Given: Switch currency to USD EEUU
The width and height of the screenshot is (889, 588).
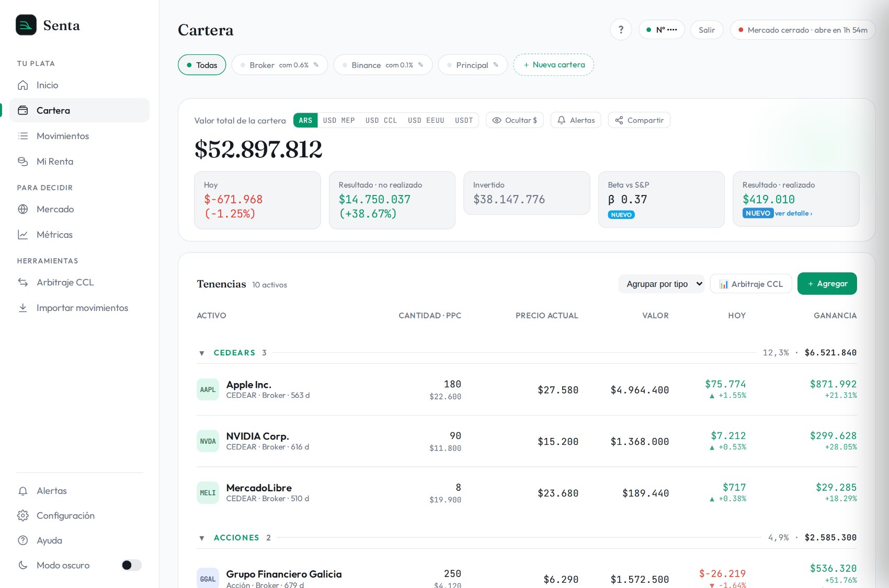Looking at the screenshot, I should 426,120.
